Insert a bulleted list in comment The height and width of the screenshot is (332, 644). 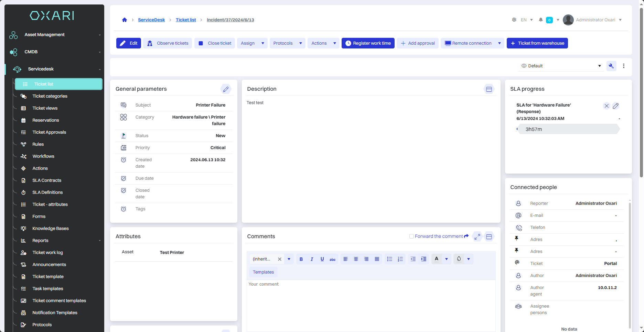click(389, 259)
